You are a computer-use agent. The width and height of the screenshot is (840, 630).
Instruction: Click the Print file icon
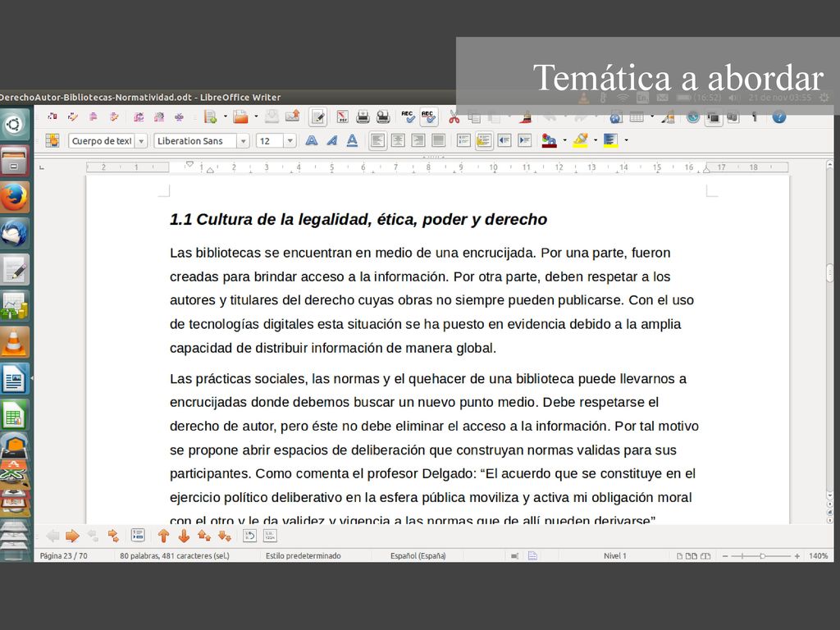(x=363, y=116)
